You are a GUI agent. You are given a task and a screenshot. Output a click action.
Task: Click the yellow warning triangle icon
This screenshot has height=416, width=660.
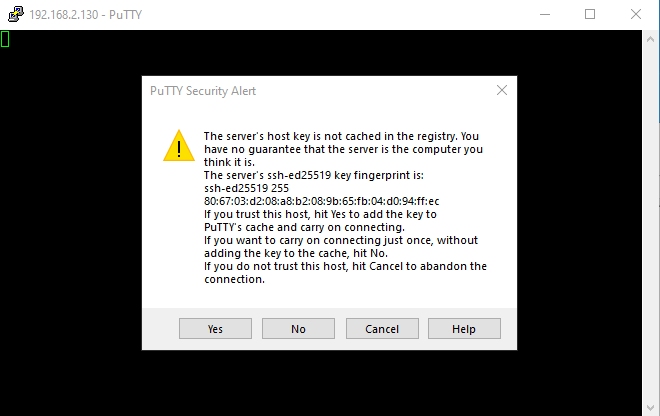[x=179, y=146]
